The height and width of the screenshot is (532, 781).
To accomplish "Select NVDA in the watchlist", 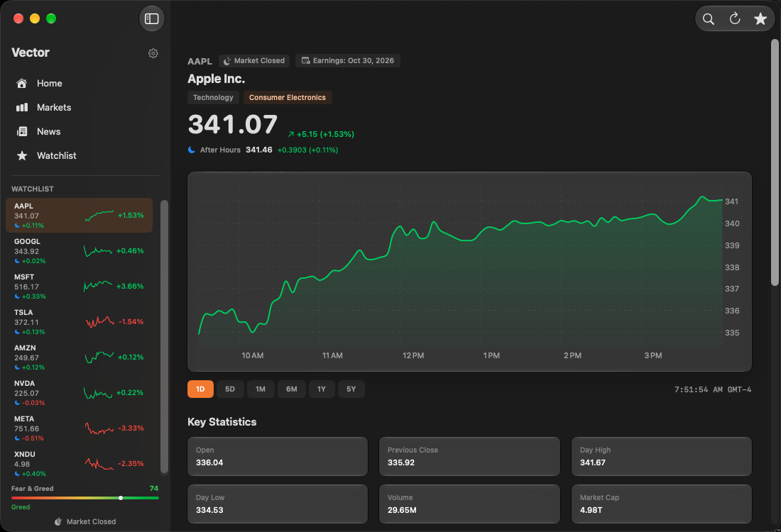I will click(x=80, y=393).
